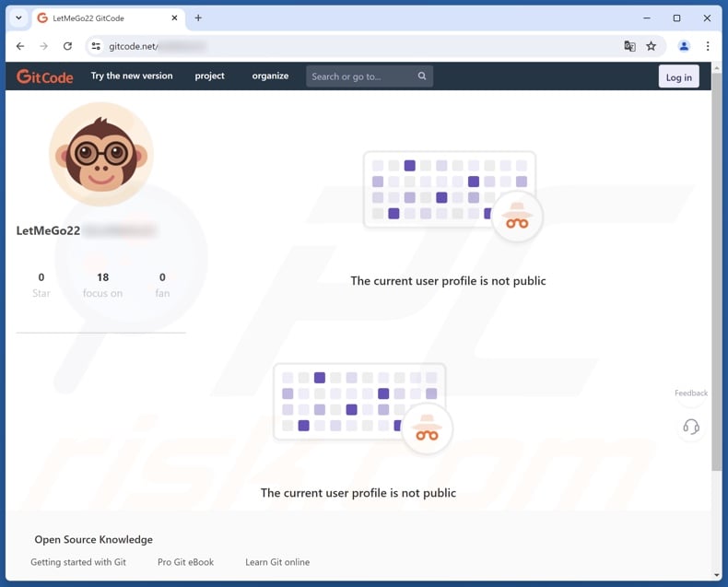The image size is (728, 587).
Task: Click the browser forward arrow
Action: pos(43,46)
